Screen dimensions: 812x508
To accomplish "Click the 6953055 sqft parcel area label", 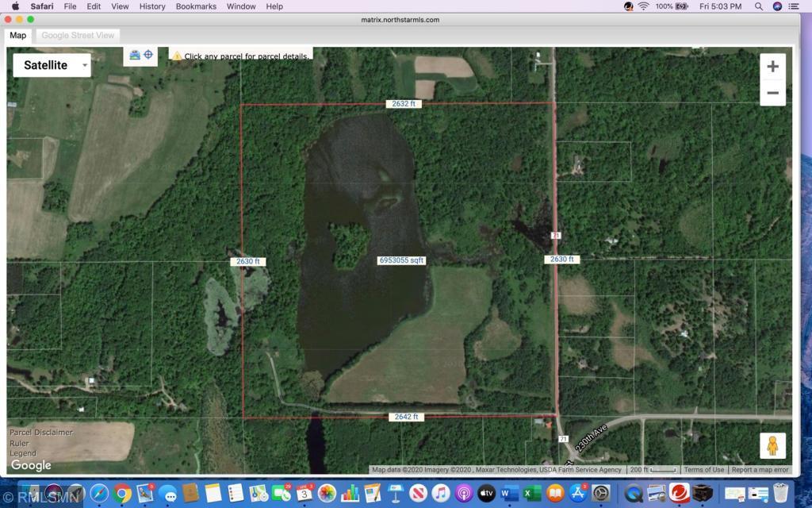I will coord(402,260).
